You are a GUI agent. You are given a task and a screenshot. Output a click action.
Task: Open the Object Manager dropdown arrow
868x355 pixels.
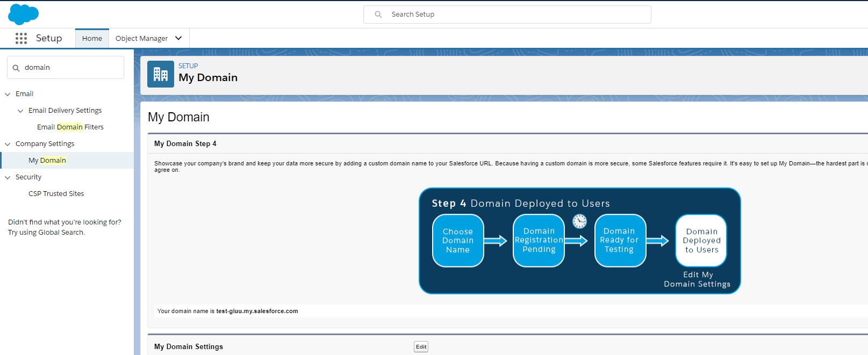click(178, 38)
